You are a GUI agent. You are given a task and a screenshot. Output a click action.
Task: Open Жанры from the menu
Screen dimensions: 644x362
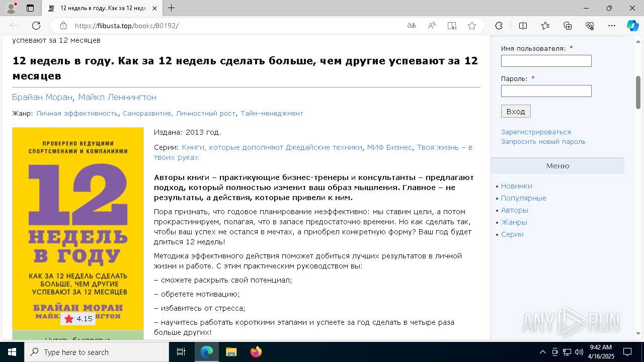(x=514, y=222)
